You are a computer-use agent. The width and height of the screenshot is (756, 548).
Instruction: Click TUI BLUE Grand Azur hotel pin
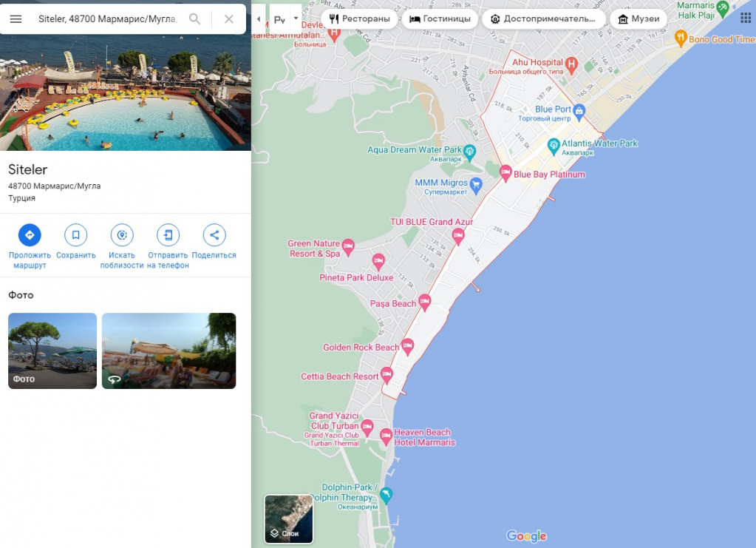coord(458,237)
